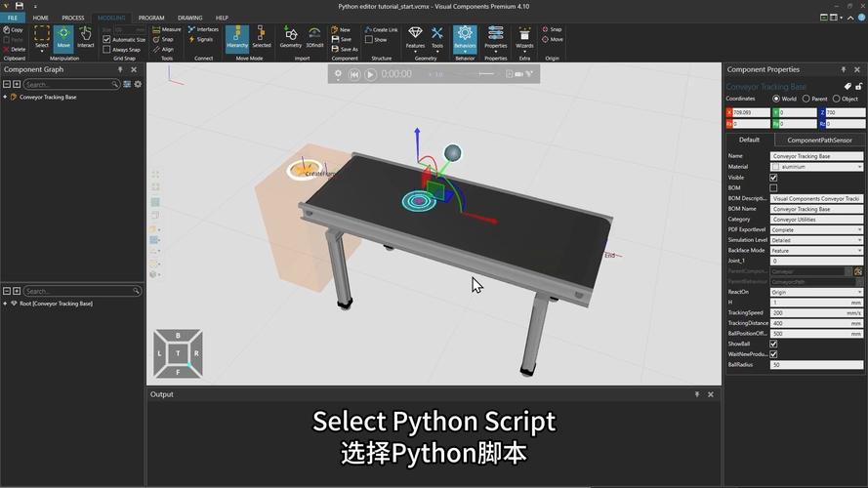Open the Wizards menu
Image resolution: width=868 pixels, height=488 pixels.
click(524, 39)
